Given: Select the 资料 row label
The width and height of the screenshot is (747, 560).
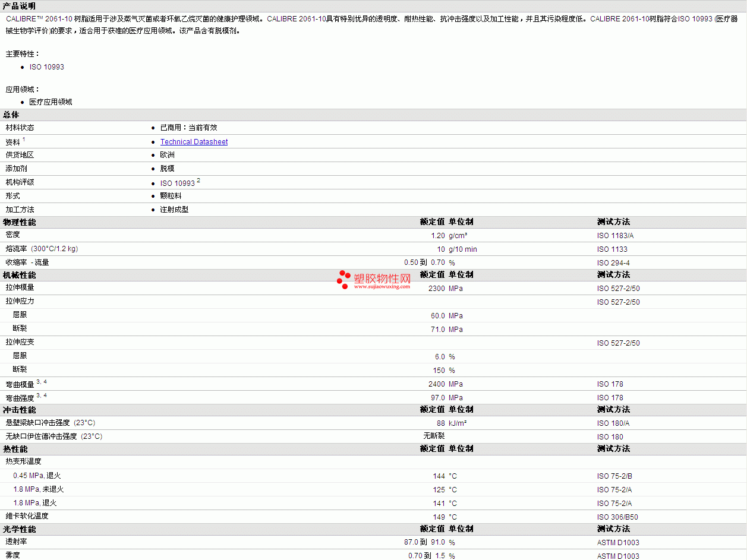Looking at the screenshot, I should coord(13,142).
